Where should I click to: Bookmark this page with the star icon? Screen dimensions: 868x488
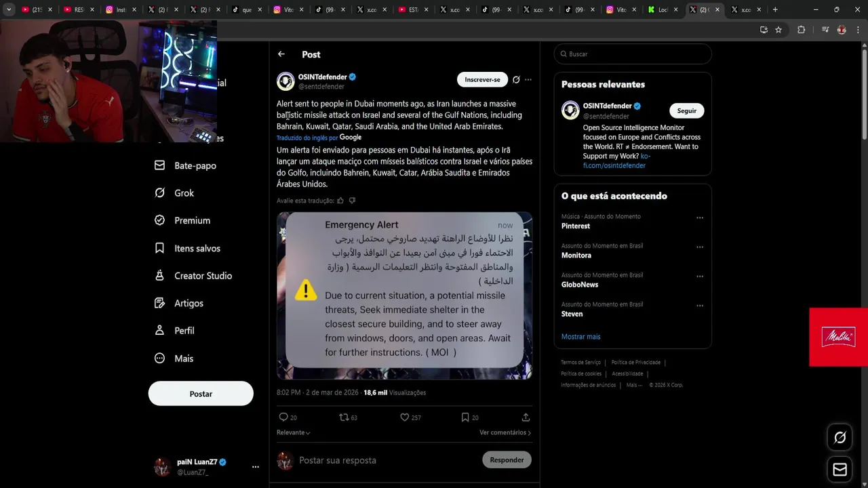(778, 30)
